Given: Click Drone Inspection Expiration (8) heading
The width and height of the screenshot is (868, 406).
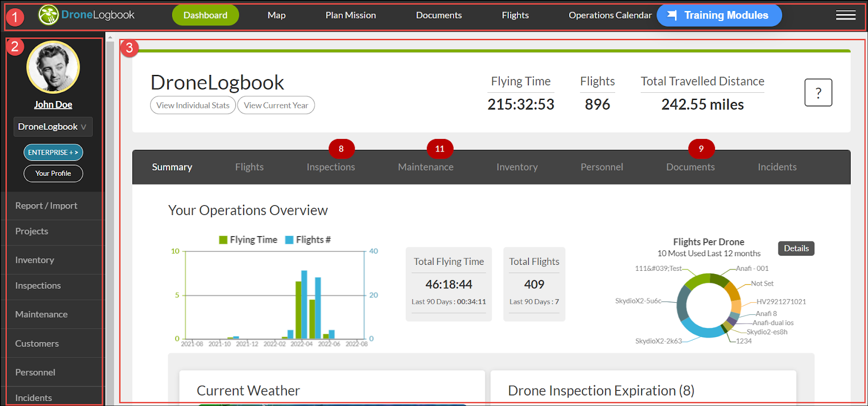Looking at the screenshot, I should point(601,390).
